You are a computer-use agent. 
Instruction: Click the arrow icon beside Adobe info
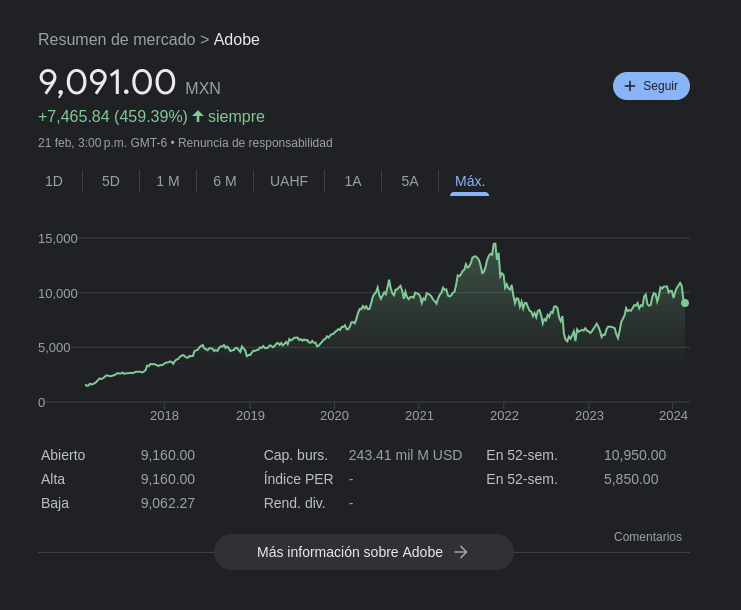[x=461, y=552]
